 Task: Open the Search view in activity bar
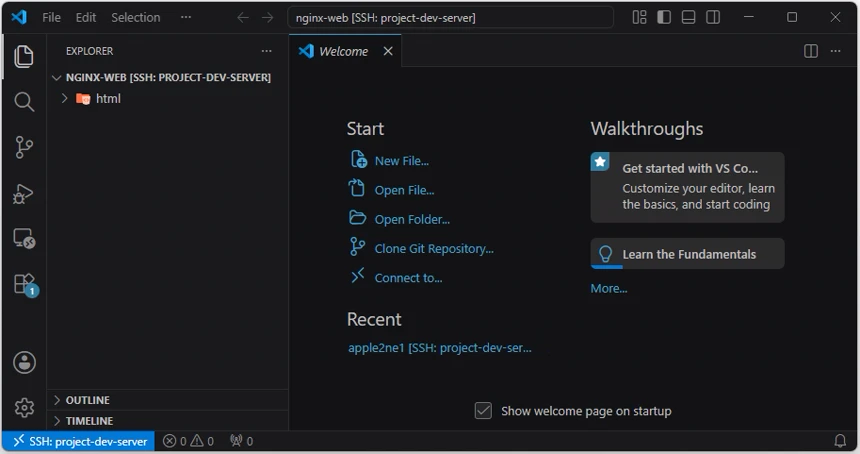24,101
